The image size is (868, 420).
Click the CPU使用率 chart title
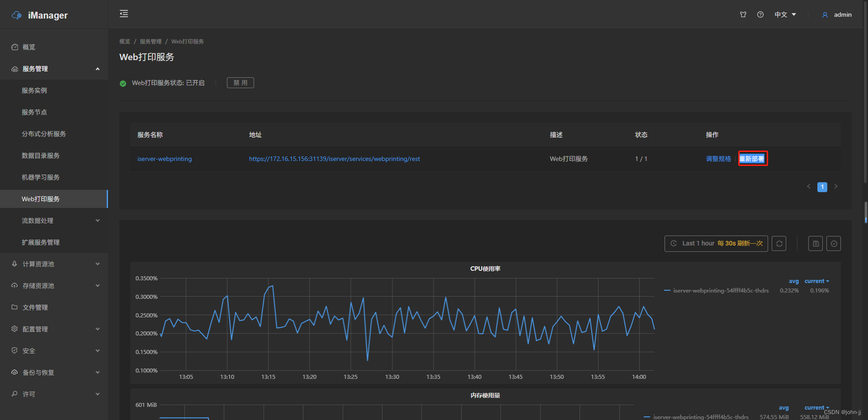coord(485,269)
